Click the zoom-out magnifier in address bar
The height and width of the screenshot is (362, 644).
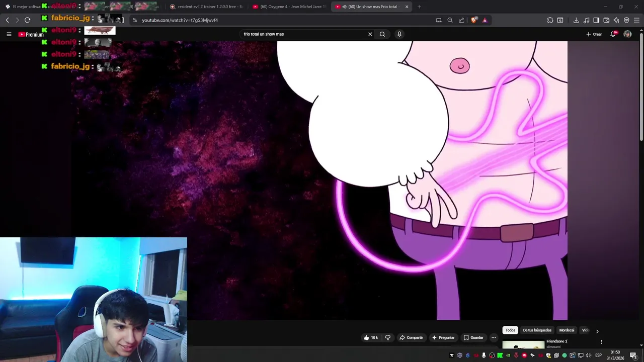(450, 20)
